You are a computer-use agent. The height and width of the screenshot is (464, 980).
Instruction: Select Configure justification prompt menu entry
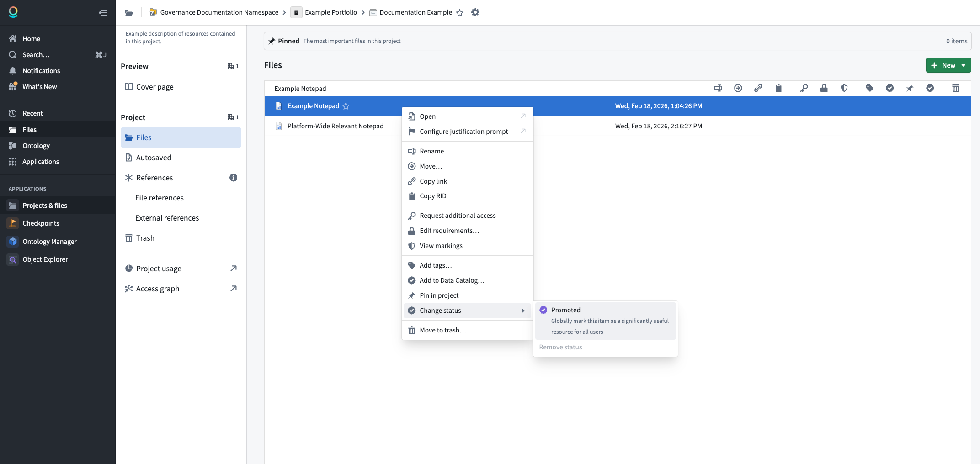pyautogui.click(x=467, y=132)
